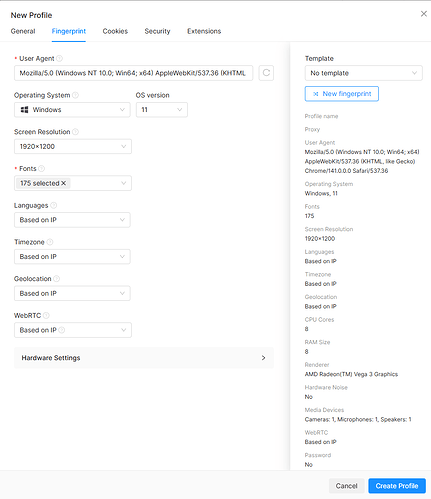The height and width of the screenshot is (499, 431).
Task: Open the Template dropdown showing No template
Action: 364,73
